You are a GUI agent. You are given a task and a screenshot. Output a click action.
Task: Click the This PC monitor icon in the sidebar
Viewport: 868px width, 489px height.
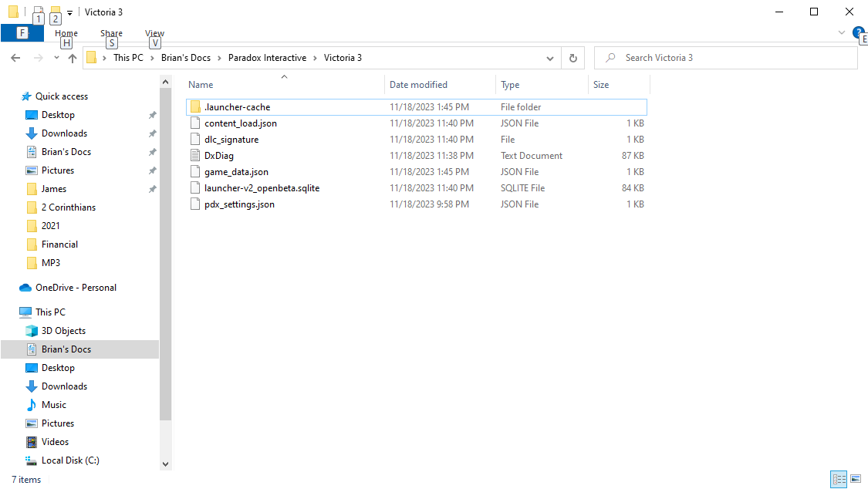coord(25,312)
